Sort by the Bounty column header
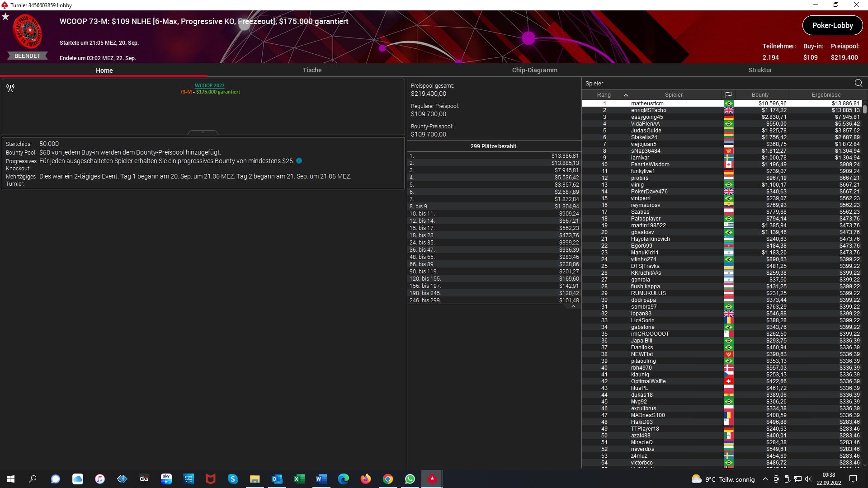Viewport: 868px width, 488px height. coord(760,95)
